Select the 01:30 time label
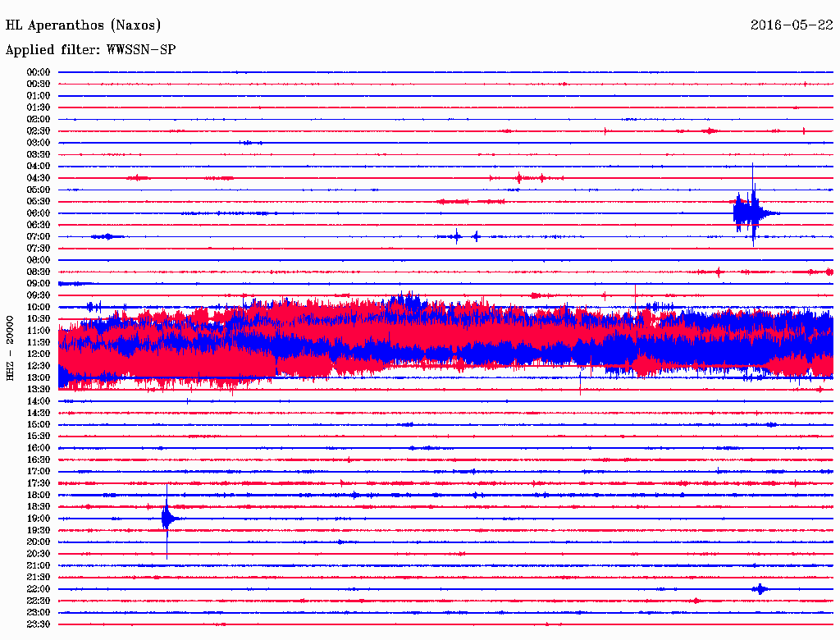 [x=39, y=107]
